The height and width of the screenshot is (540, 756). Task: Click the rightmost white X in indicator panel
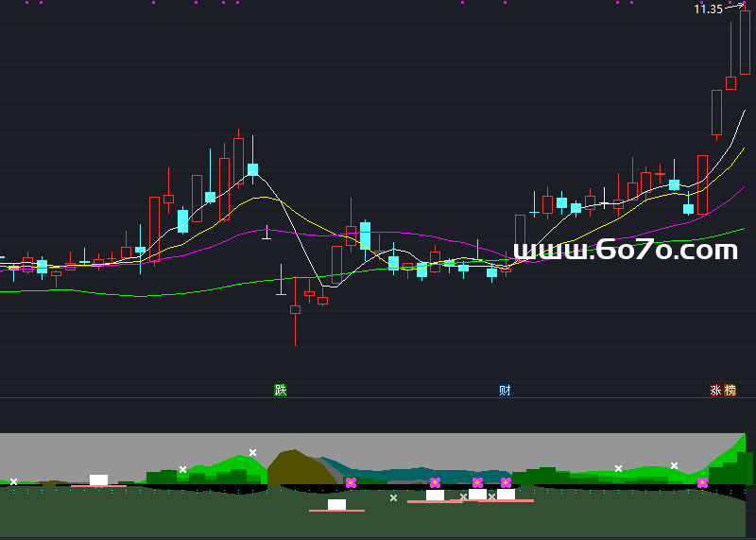pos(674,465)
